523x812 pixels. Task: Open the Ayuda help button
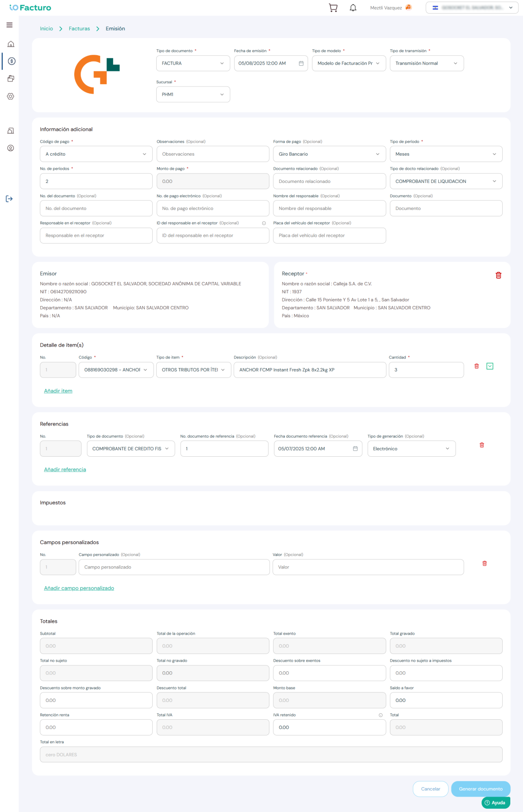pos(496,802)
